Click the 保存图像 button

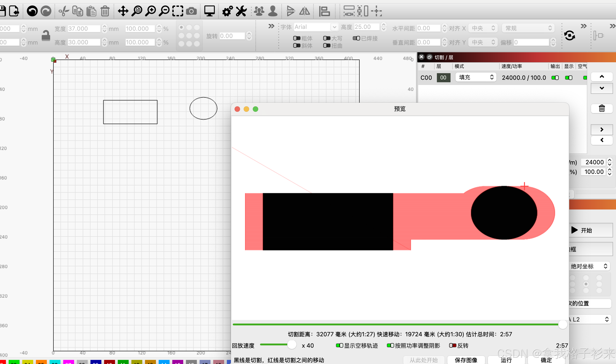(x=466, y=360)
